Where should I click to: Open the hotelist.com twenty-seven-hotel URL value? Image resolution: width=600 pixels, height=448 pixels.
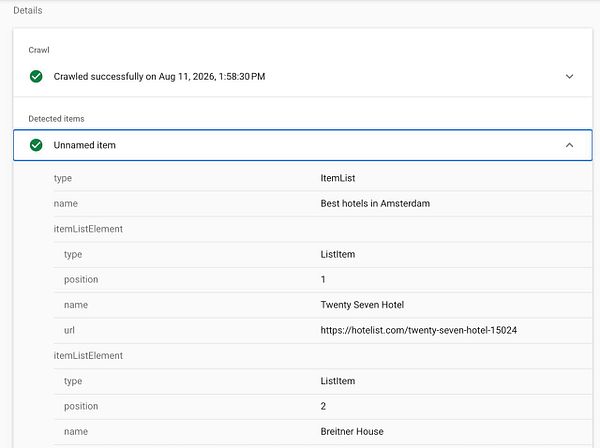tap(419, 330)
